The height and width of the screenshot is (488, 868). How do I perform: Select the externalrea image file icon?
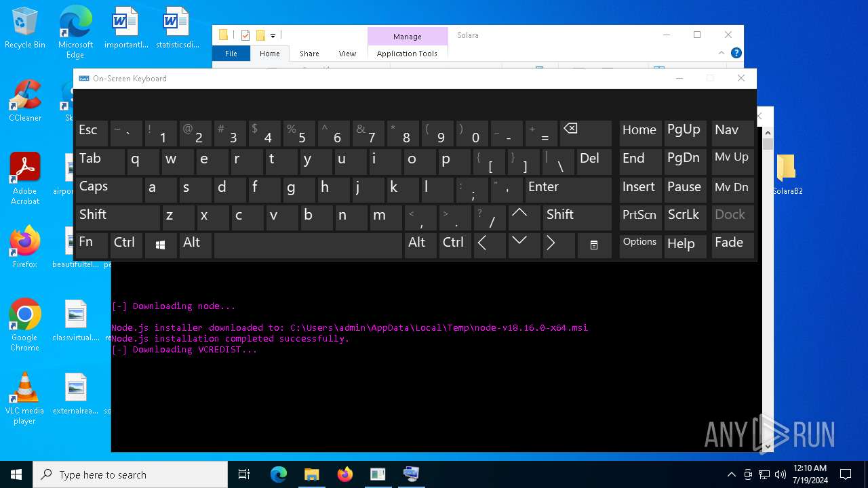(x=76, y=394)
